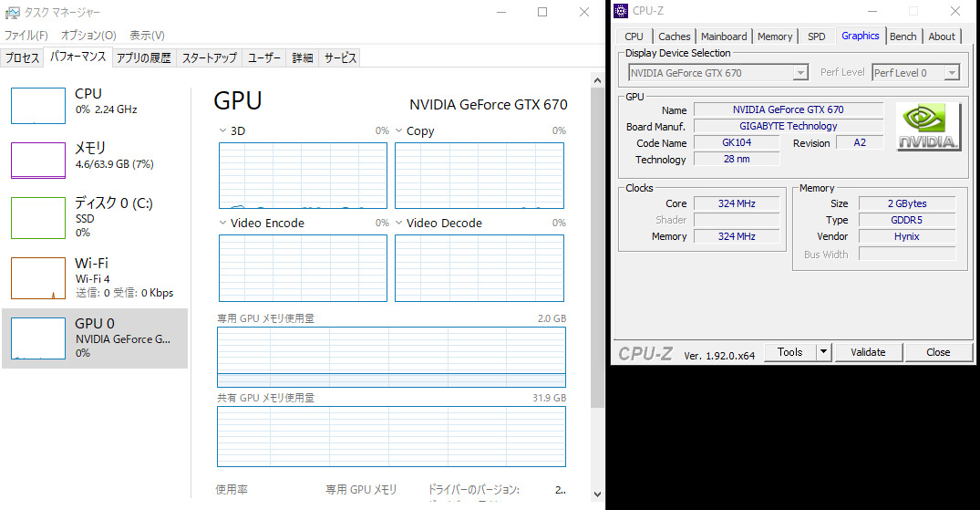This screenshot has width=980, height=510.
Task: Open the Bench tab in CPU-Z
Action: coord(903,36)
